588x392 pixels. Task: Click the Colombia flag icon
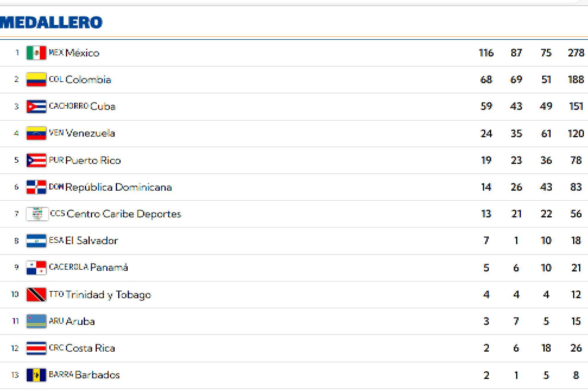pos(36,80)
